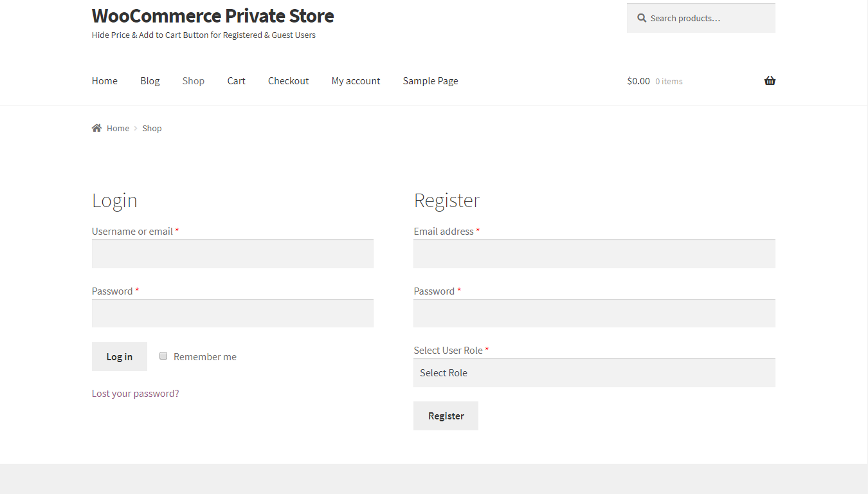This screenshot has height=494, width=868.
Task: Open the Checkout page from navigation
Action: click(x=288, y=80)
